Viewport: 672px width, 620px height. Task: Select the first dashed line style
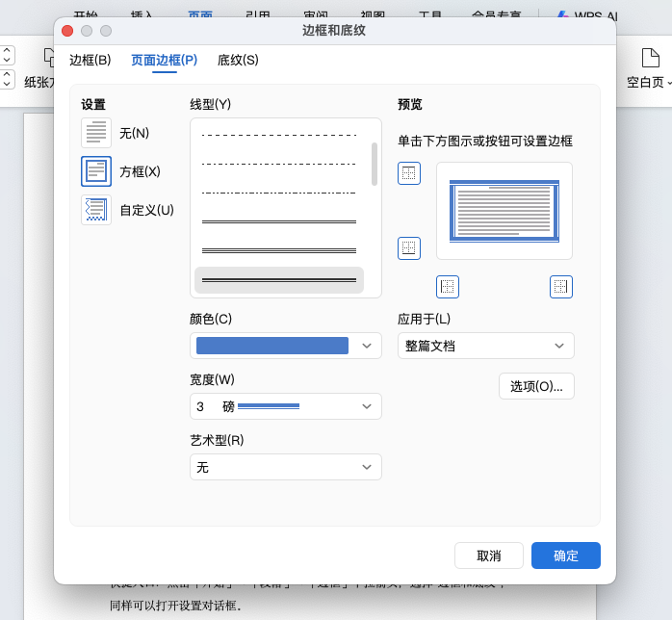pos(279,135)
